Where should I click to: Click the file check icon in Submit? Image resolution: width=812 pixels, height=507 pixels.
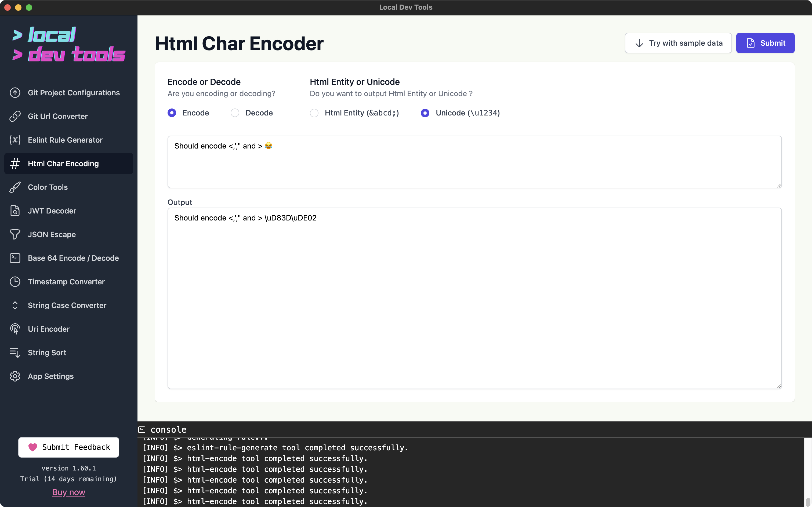[751, 43]
